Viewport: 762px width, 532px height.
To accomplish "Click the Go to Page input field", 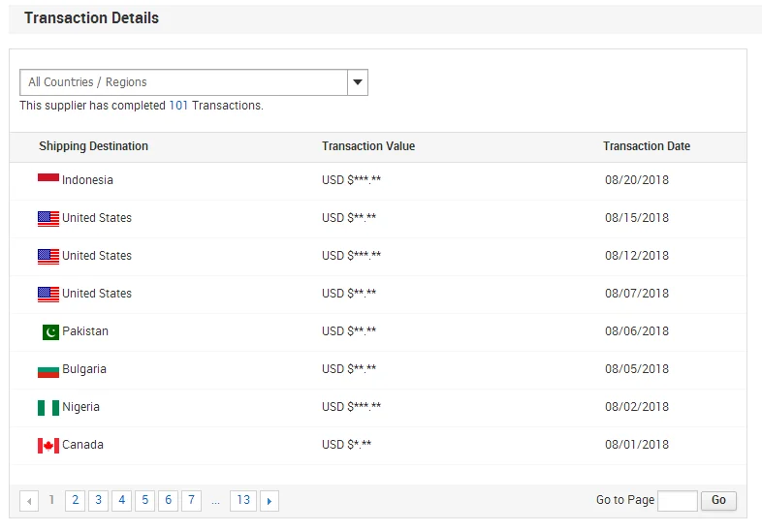I will 678,501.
